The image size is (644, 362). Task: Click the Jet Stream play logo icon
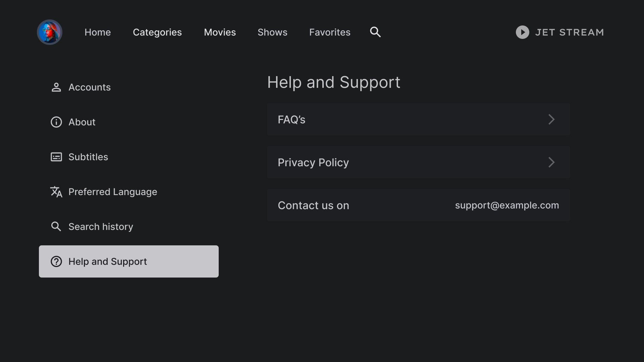[x=522, y=32]
